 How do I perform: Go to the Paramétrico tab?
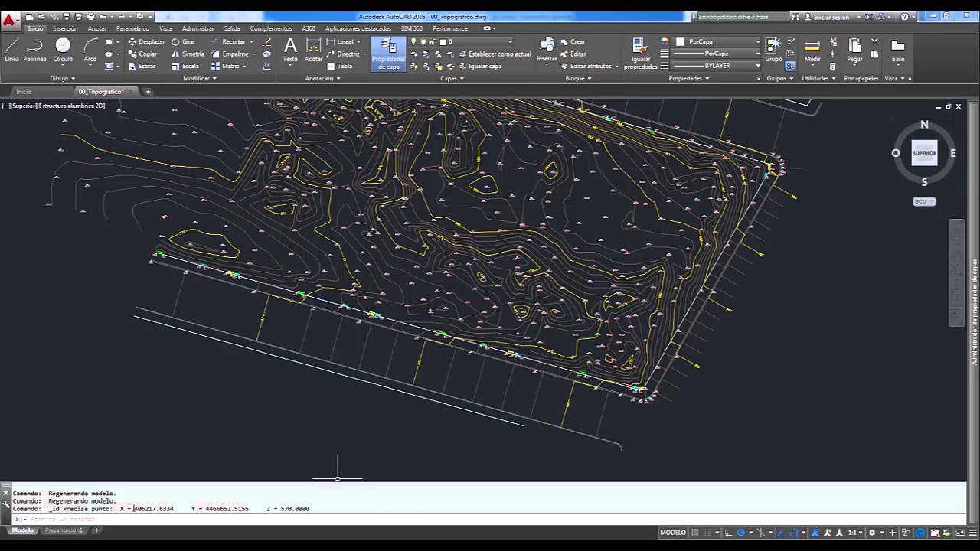click(x=132, y=28)
